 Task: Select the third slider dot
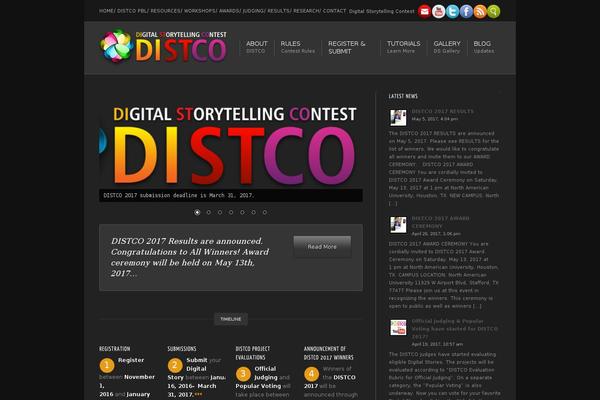coord(220,212)
